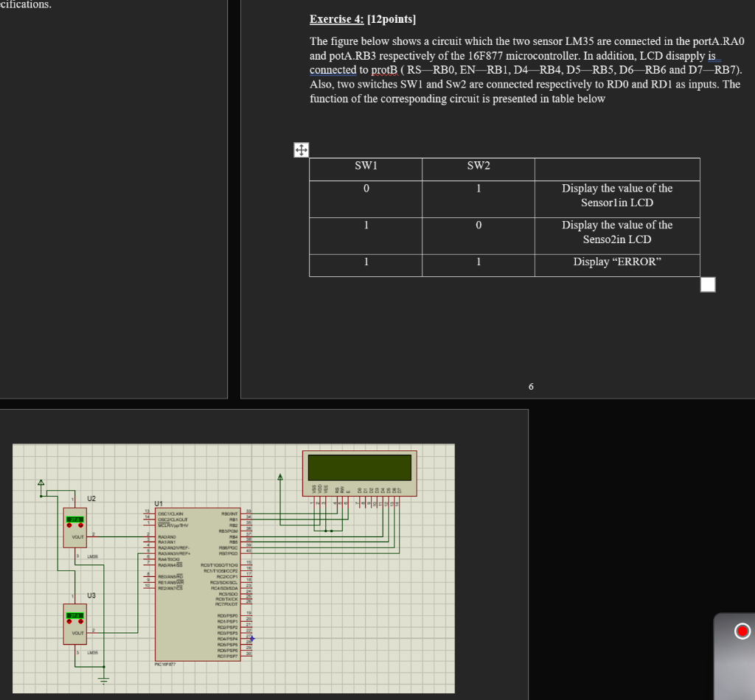
Task: Click the table resize handle at the table's corner
Action: click(707, 284)
